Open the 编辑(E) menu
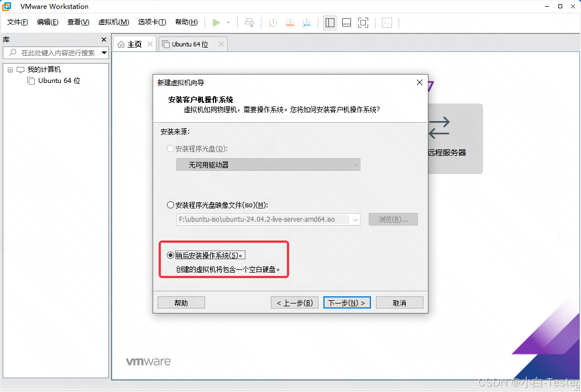This screenshot has height=392, width=581. (x=48, y=22)
